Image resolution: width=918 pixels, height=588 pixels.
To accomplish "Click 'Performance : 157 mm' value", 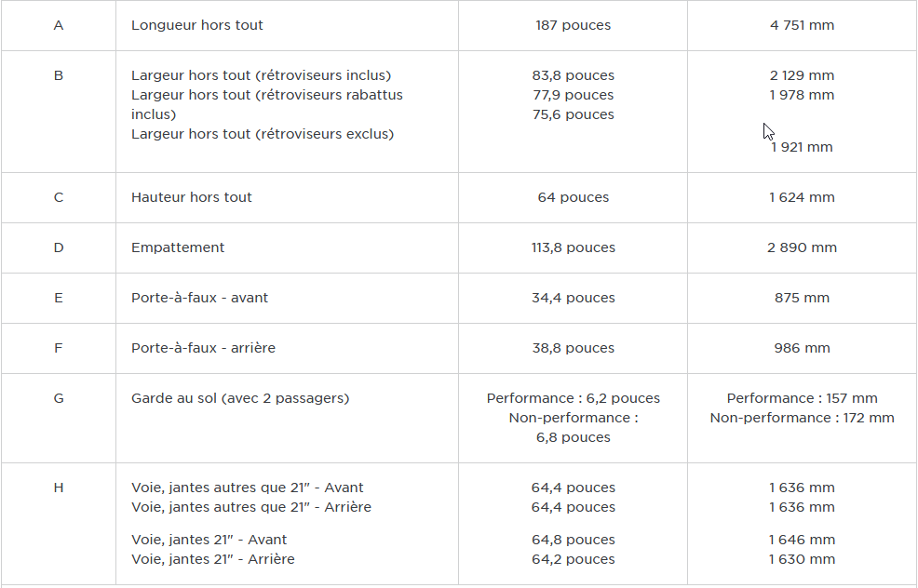I will 802,398.
